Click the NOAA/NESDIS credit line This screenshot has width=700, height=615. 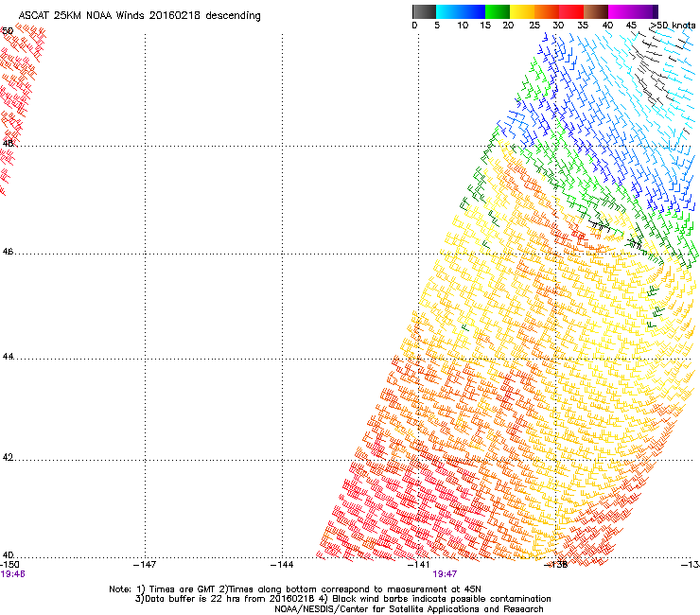pos(409,609)
